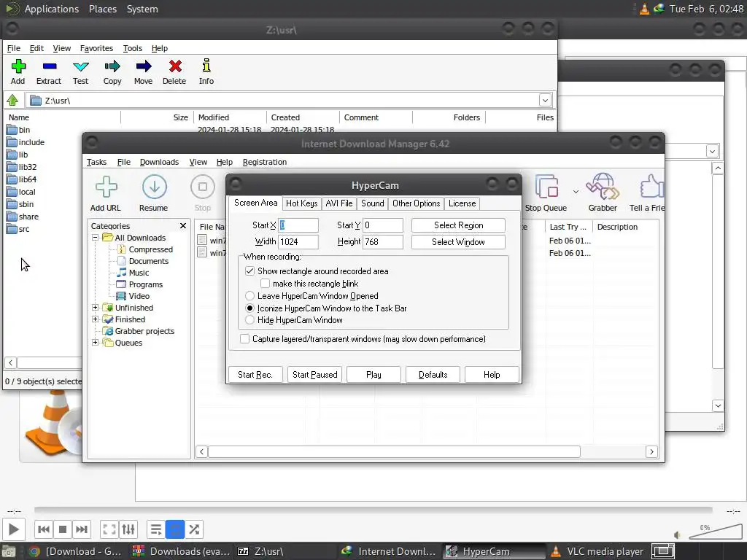
Task: Click VLC stop playback button
Action: click(x=63, y=529)
